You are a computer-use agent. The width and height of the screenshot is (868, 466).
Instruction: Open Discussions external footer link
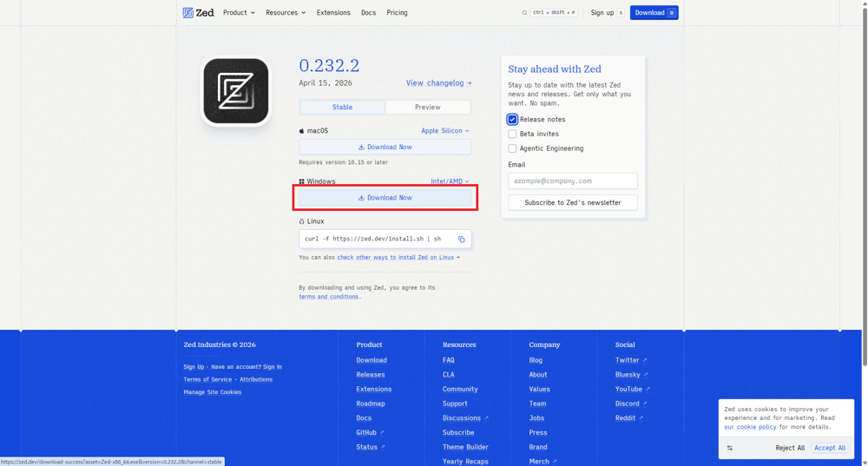click(465, 418)
